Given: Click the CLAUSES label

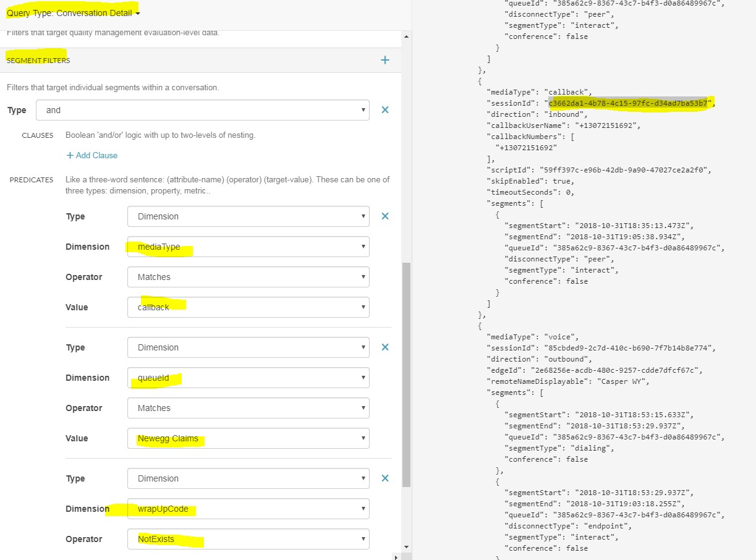Looking at the screenshot, I should [x=38, y=135].
